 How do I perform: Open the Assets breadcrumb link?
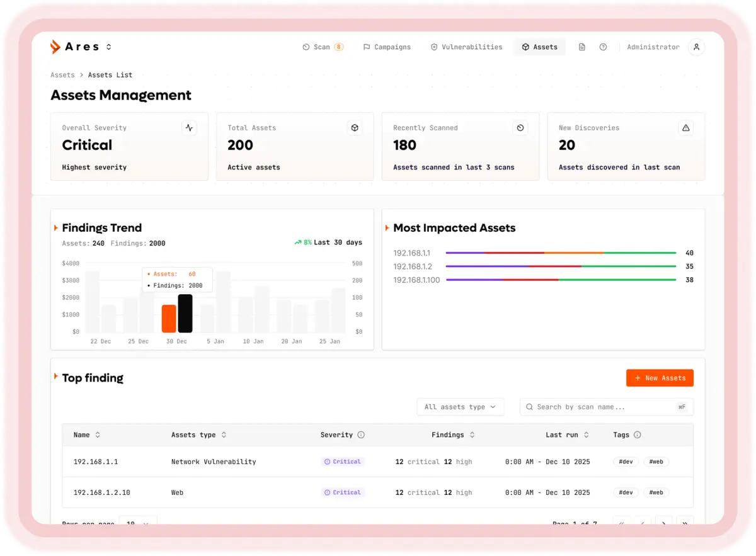click(x=62, y=75)
